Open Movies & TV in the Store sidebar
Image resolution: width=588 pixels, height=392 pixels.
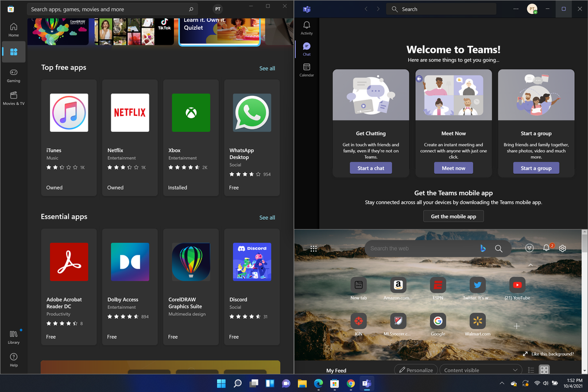(x=13, y=99)
